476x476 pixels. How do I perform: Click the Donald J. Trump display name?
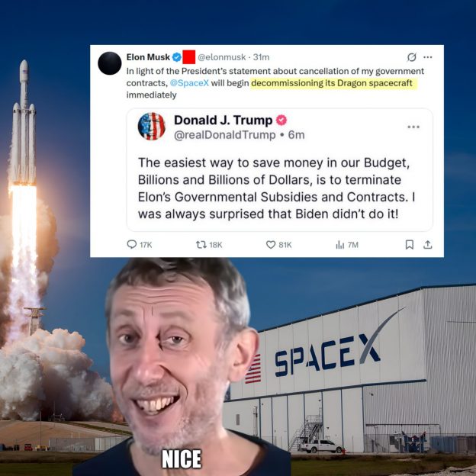(223, 121)
